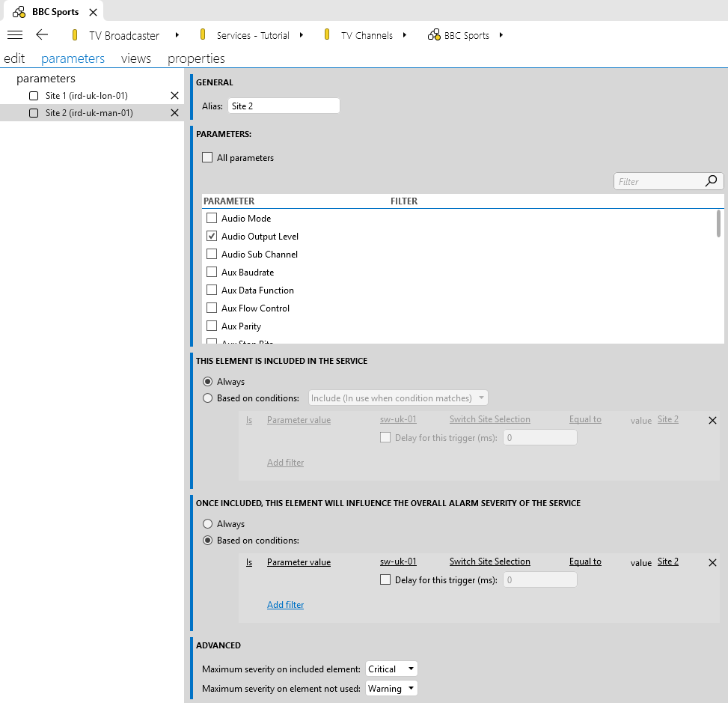The image size is (728, 703).
Task: Remove Site 2 (ird-uk-man-01) with its X
Action: pos(174,112)
